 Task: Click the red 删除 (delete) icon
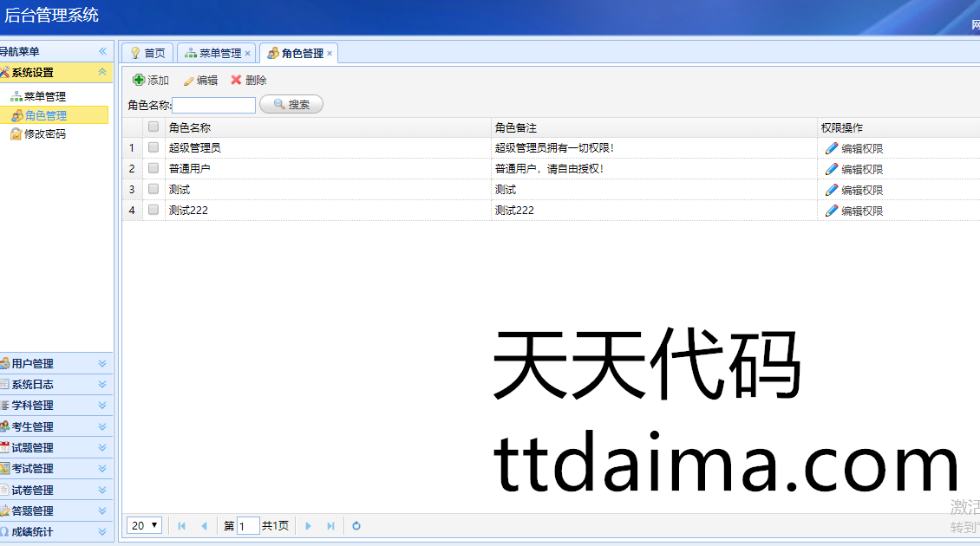[x=236, y=80]
